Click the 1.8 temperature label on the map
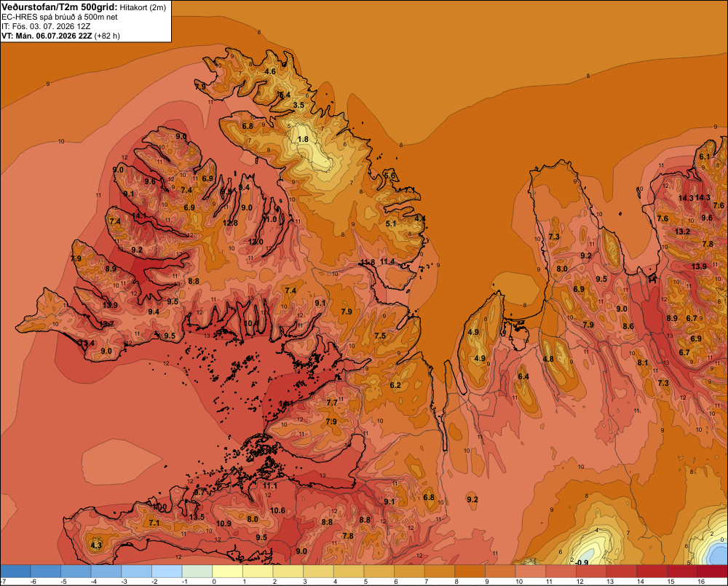 (303, 139)
